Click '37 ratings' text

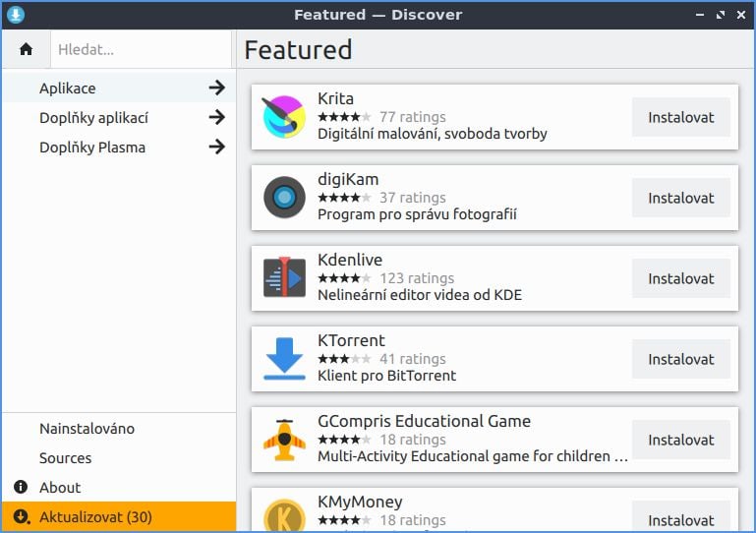[x=413, y=198]
